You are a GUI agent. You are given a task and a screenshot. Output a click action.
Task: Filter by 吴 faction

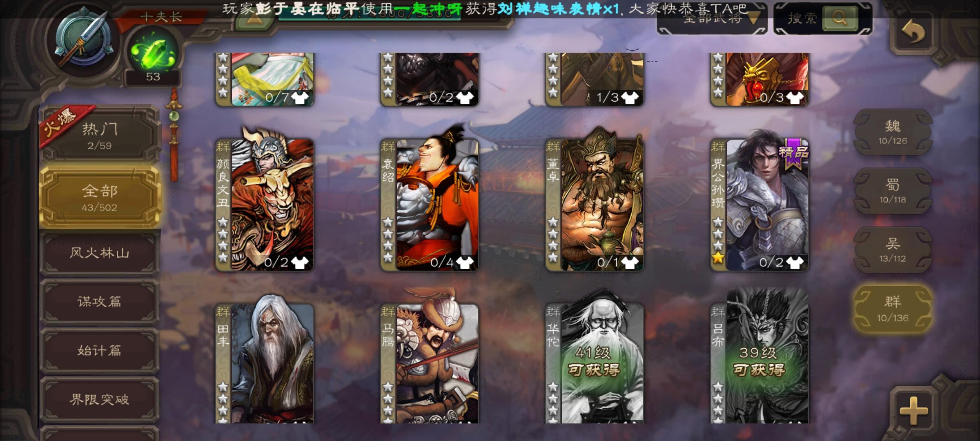click(893, 250)
